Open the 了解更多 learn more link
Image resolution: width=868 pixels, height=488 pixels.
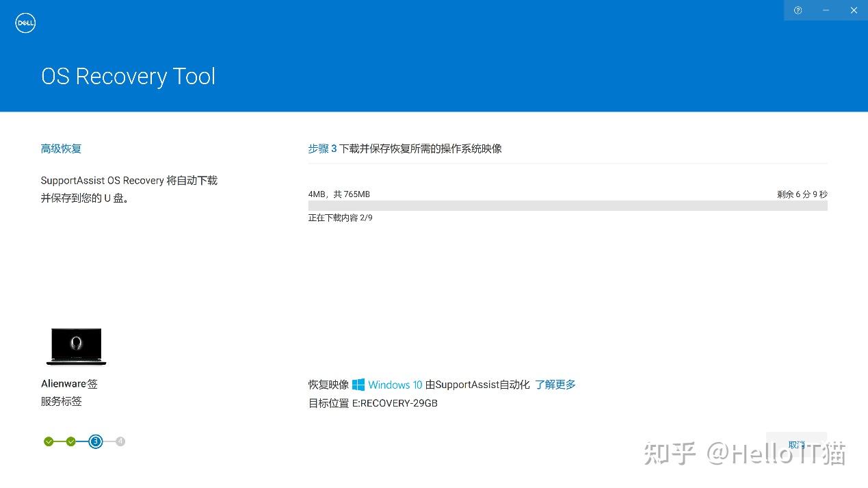point(554,384)
